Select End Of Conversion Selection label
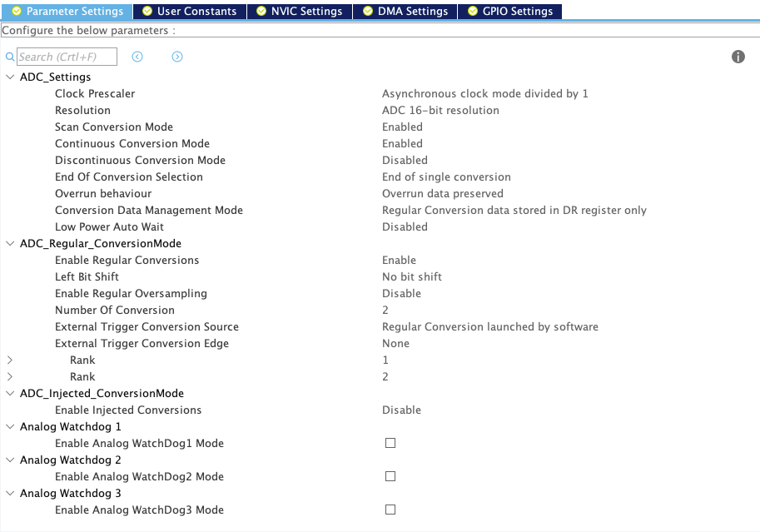The image size is (760, 532). coord(128,177)
